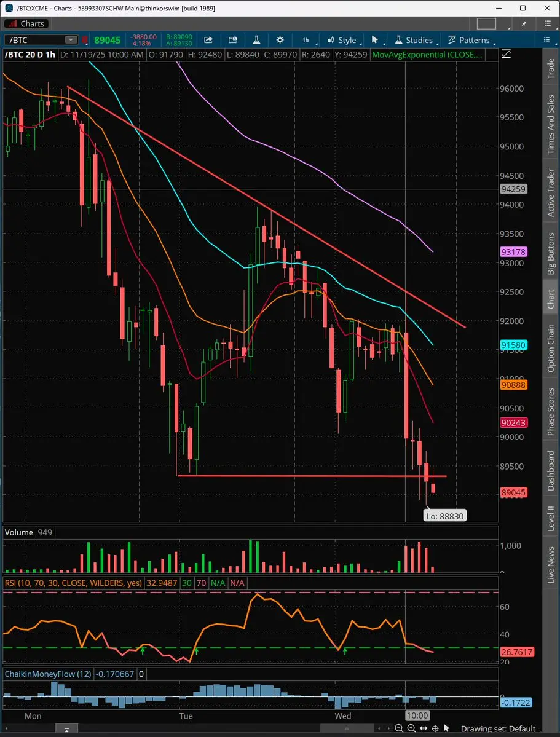The height and width of the screenshot is (737, 560).
Task: Click the zoom in magnifier icon
Action: [x=411, y=728]
